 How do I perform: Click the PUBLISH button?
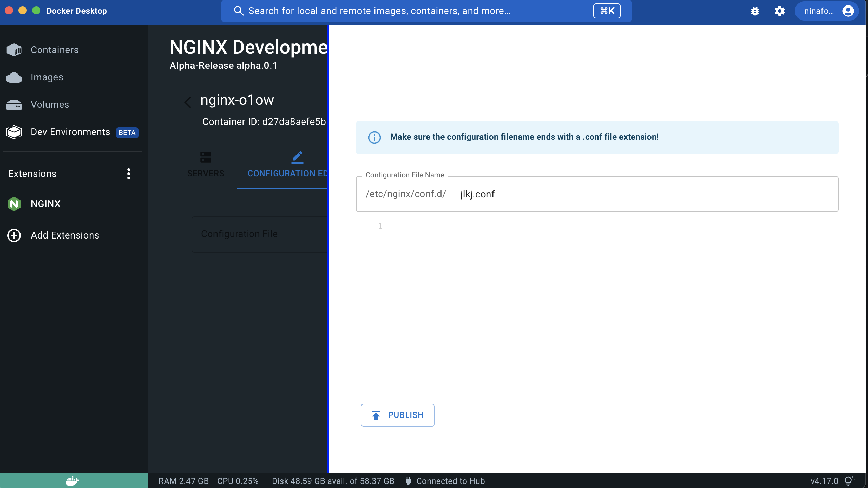pyautogui.click(x=398, y=415)
